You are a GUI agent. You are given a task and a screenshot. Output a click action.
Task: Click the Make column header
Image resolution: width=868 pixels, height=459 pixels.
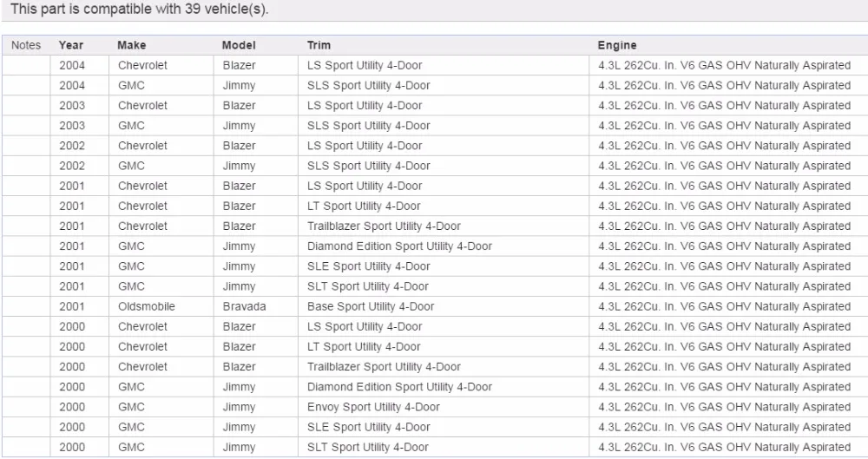132,45
